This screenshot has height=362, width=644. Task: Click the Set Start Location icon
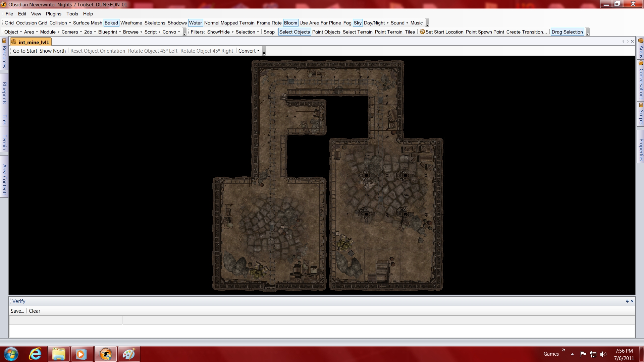422,32
